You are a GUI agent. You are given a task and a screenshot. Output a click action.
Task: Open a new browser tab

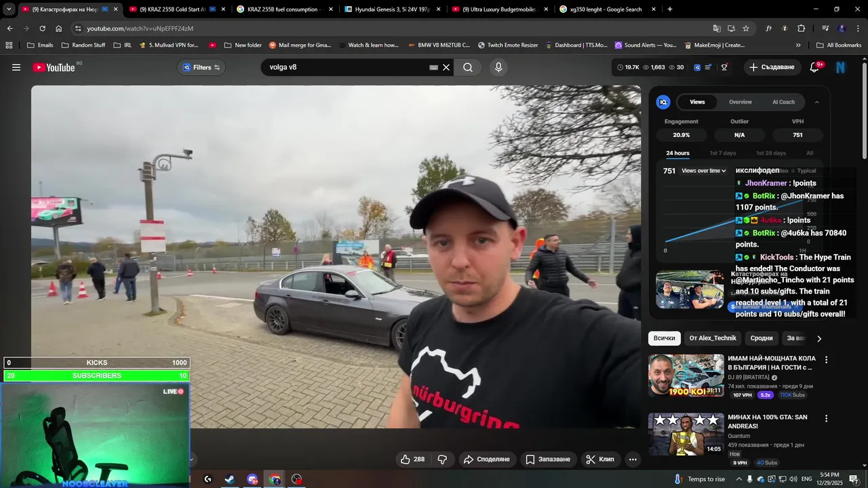click(x=670, y=9)
